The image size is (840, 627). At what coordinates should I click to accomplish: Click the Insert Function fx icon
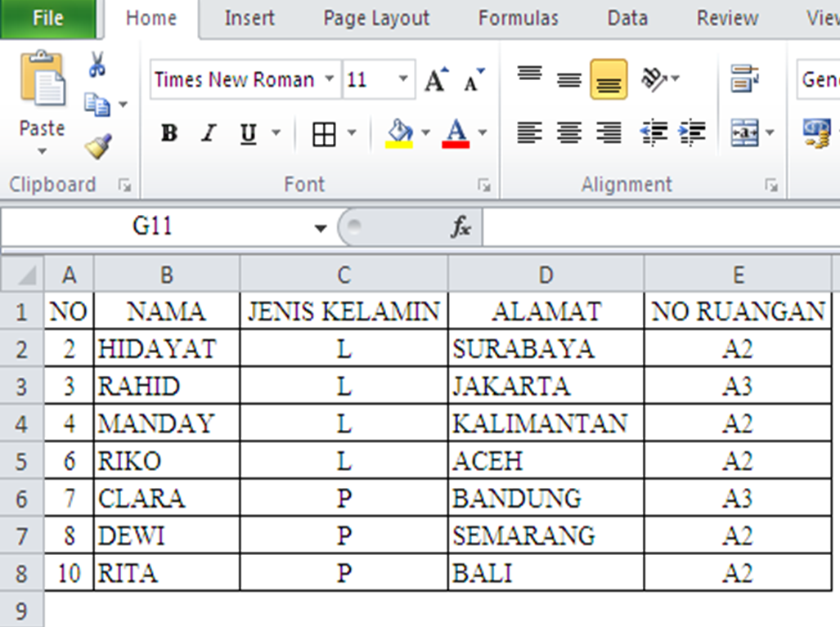(460, 228)
